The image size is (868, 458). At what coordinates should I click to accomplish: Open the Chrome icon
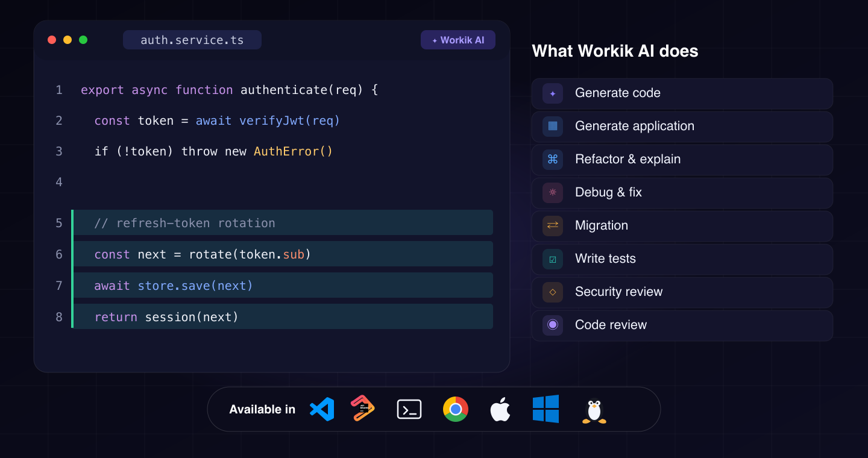(x=456, y=409)
